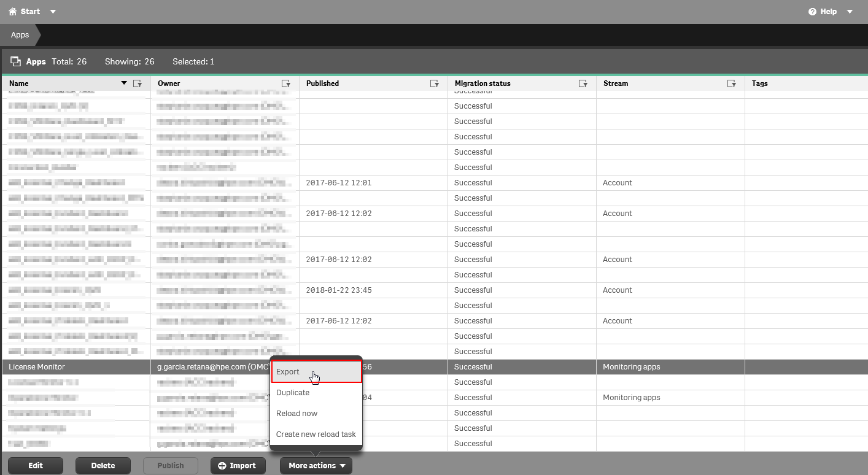868x475 pixels.
Task: Click the Apps stack icon in header
Action: [x=16, y=61]
